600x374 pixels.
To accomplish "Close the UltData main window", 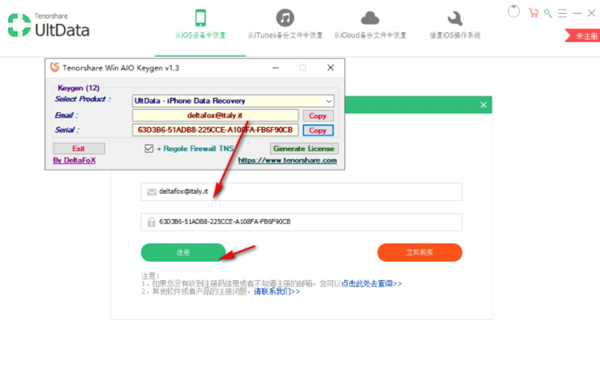I will [x=591, y=13].
